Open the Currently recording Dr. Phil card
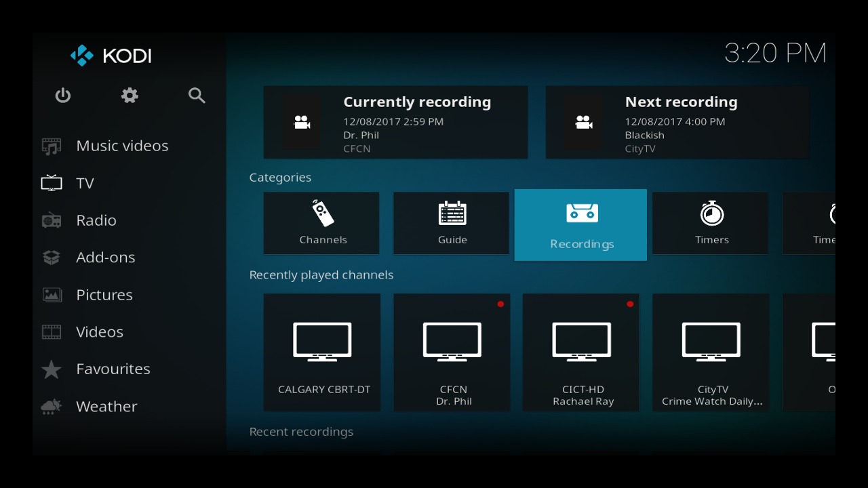 395,123
